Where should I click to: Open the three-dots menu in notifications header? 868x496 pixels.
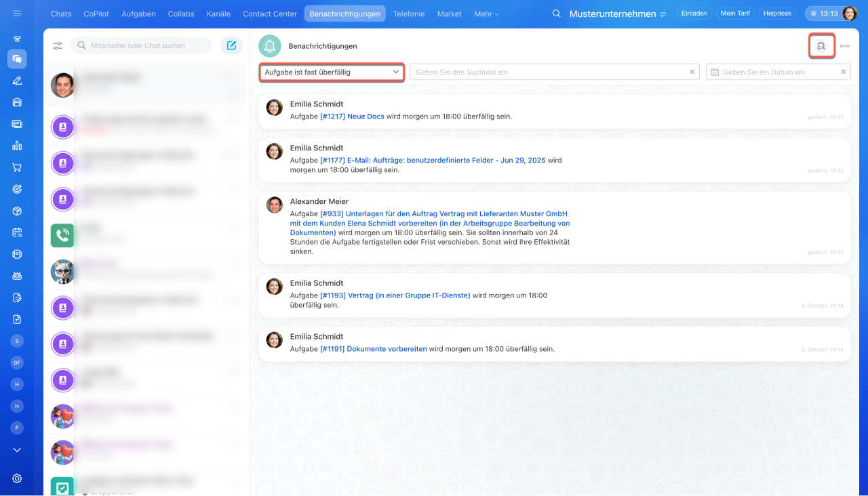844,46
